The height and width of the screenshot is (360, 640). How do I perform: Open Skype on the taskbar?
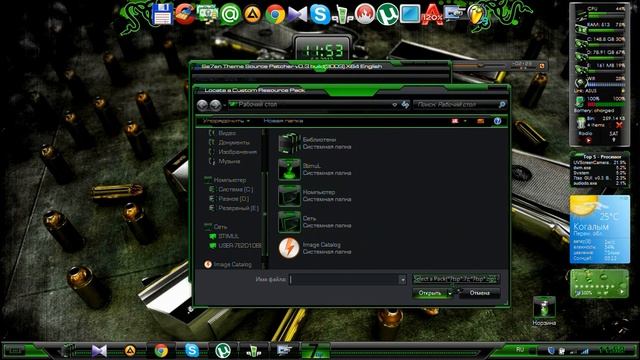192,351
